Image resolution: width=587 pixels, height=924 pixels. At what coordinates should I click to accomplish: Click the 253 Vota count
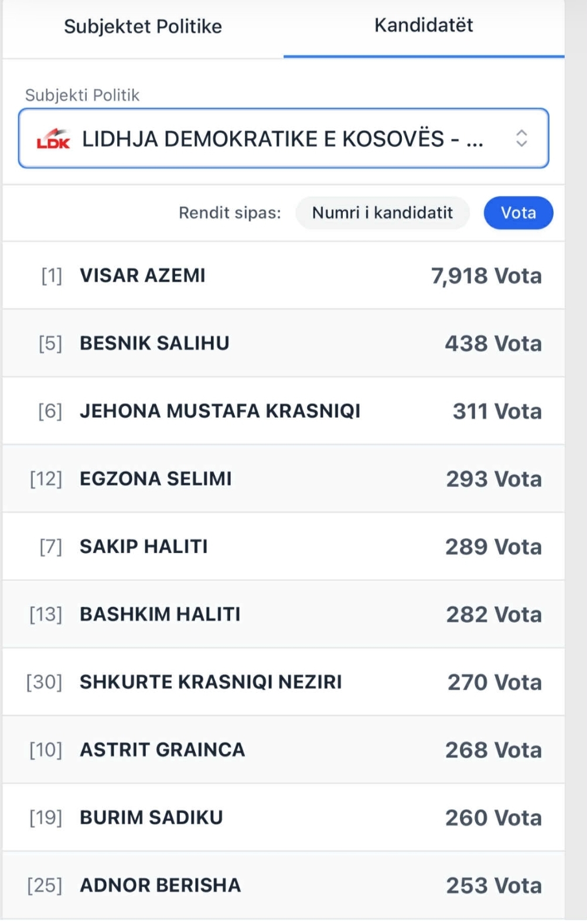[x=494, y=886]
